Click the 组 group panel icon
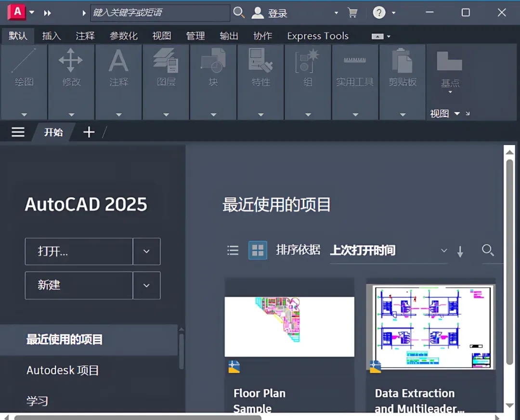This screenshot has width=520, height=420. click(307, 60)
